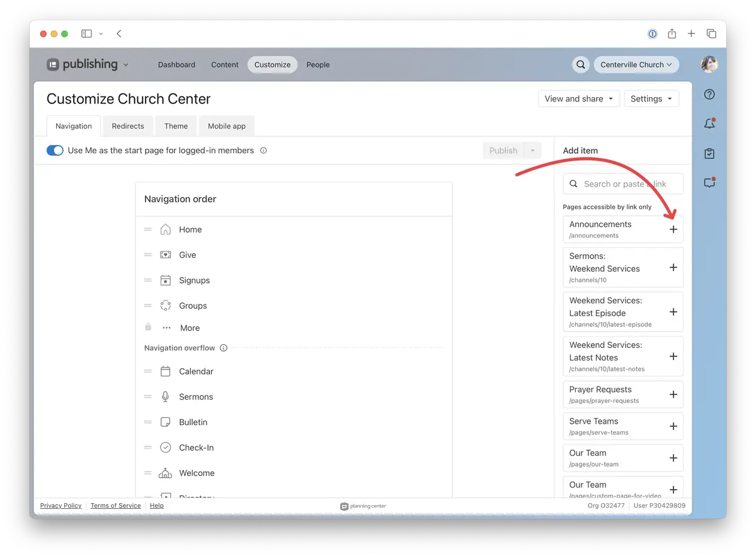Show Navigation overflow info tooltip
756x558 pixels.
224,348
